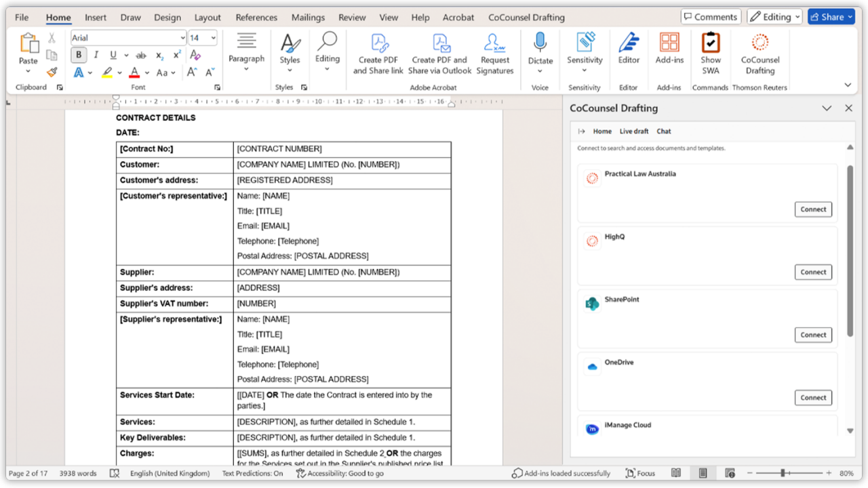
Task: Open Styles pane dialog launcher
Action: coord(304,87)
